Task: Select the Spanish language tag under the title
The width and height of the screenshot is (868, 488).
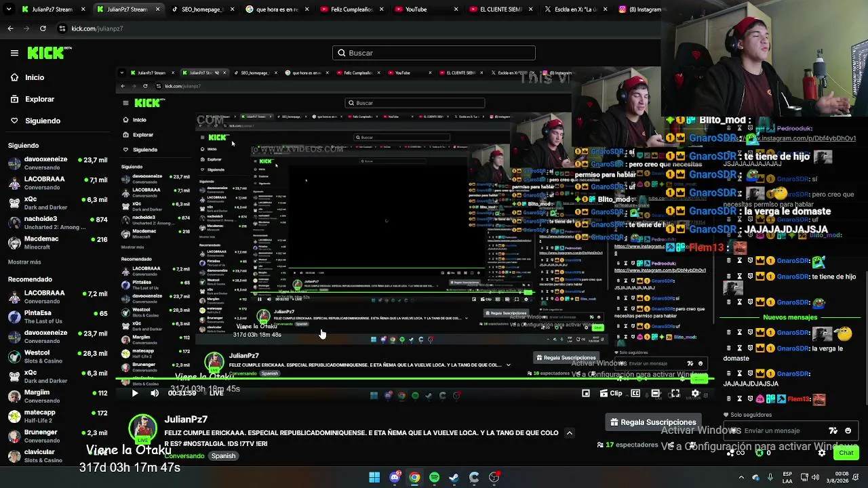Action: (223, 456)
